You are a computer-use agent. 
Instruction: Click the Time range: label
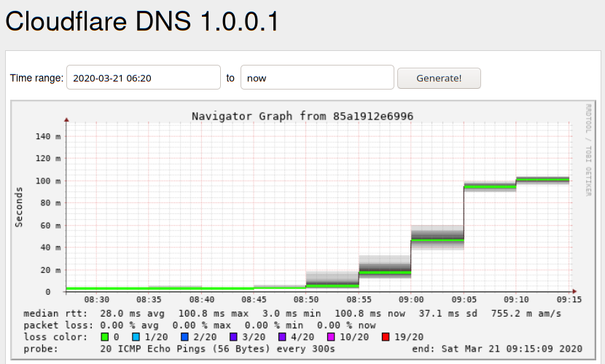(36, 78)
